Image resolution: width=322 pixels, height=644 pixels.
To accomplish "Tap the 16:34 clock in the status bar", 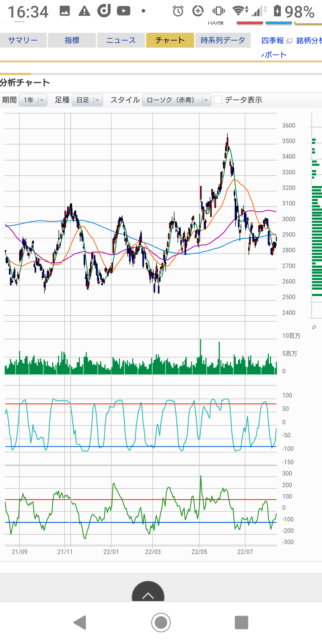I will pyautogui.click(x=28, y=12).
